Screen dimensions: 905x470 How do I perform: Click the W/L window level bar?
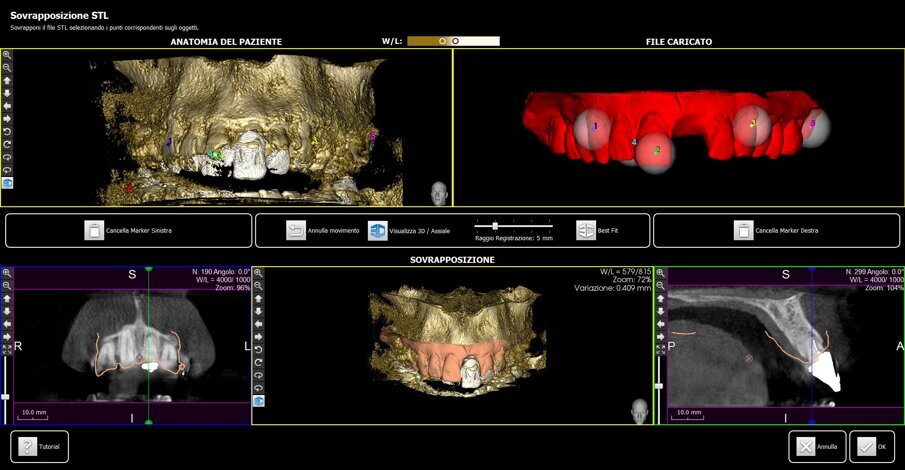(x=453, y=42)
